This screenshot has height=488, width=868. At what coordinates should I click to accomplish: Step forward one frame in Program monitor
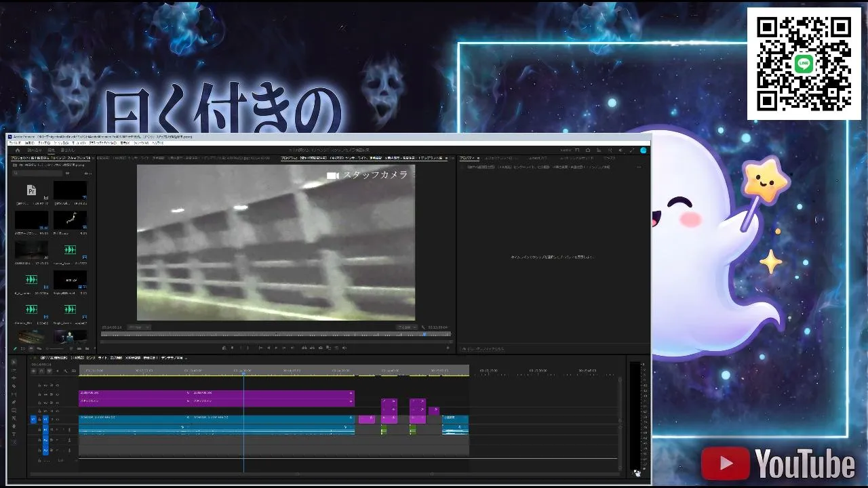tap(284, 348)
